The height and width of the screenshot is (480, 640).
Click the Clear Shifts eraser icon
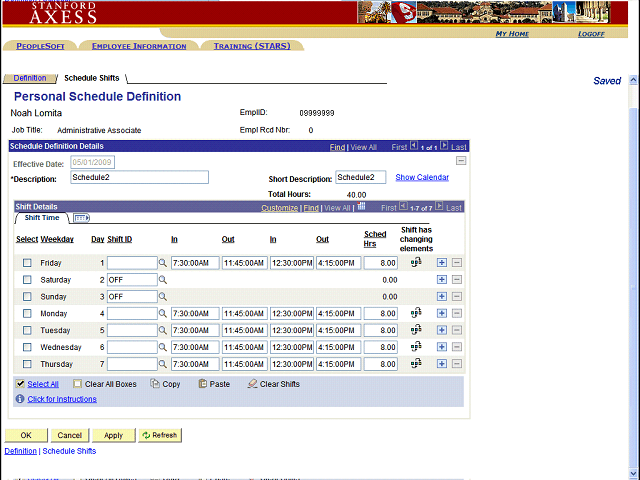(252, 384)
